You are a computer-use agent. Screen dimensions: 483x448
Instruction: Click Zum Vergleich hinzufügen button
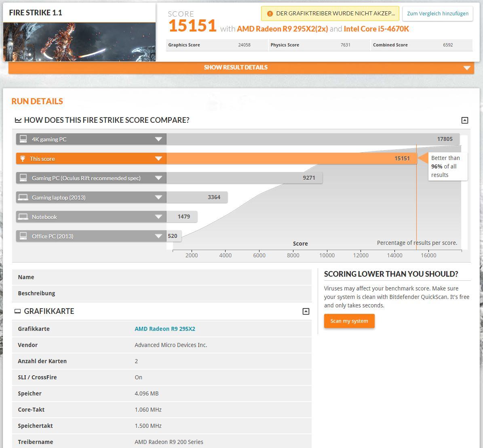pyautogui.click(x=438, y=14)
